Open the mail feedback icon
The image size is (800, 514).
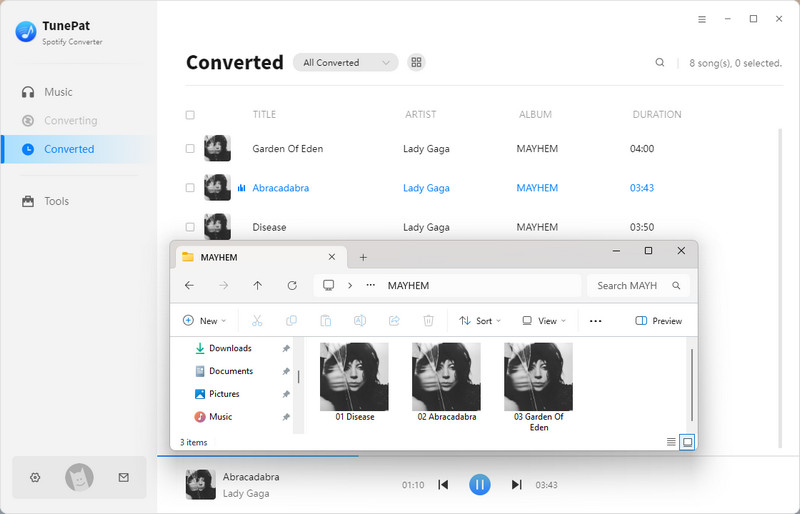coord(123,477)
